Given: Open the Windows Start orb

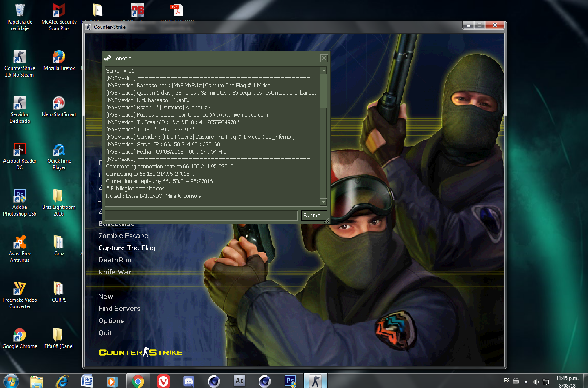Looking at the screenshot, I should click(11, 381).
